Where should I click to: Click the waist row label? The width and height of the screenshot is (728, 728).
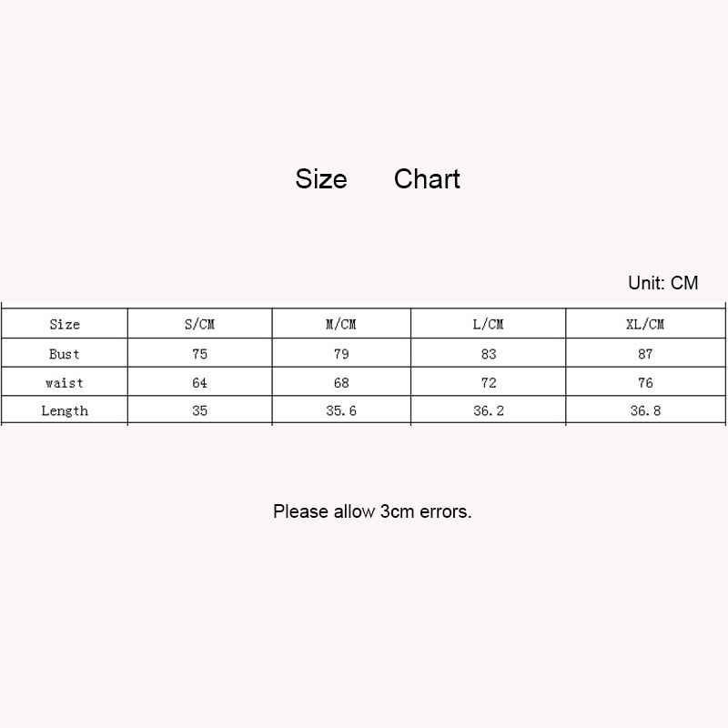click(65, 383)
